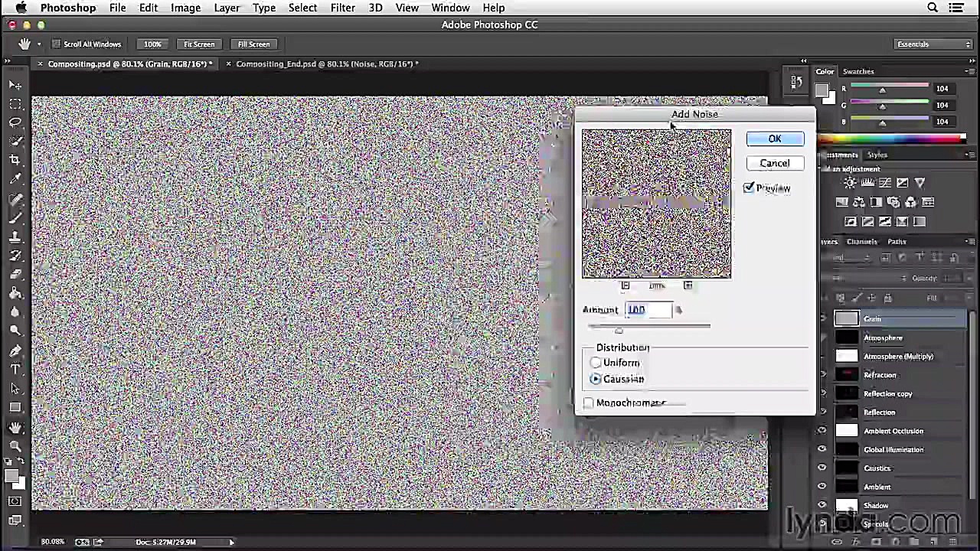The image size is (980, 551).
Task: Select the Rectangular Marquee tool
Action: click(x=15, y=103)
